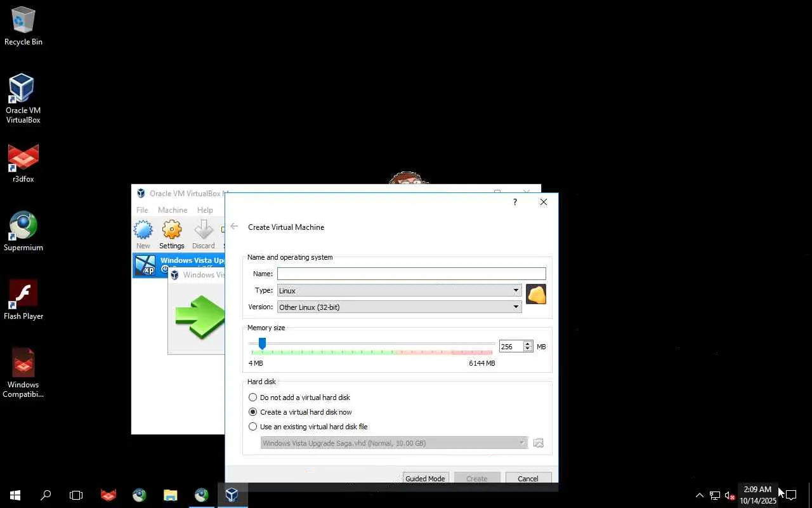812x508 pixels.
Task: Click the 'Create Virtual Machine' dialog heading
Action: point(286,227)
